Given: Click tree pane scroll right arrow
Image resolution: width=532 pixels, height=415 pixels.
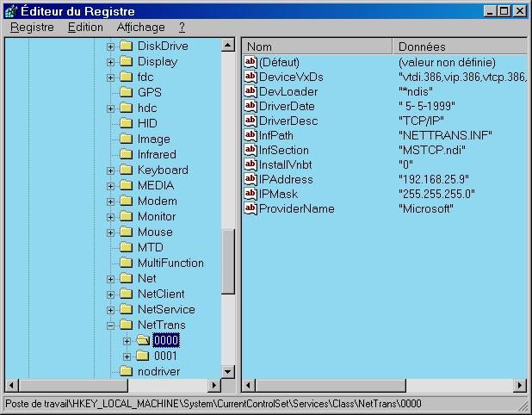Looking at the screenshot, I should click(x=214, y=385).
